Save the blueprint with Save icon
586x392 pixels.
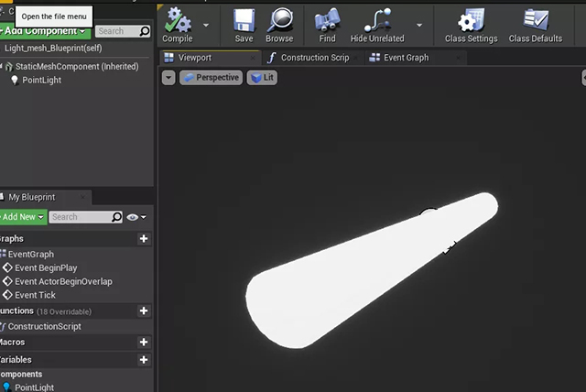244,20
